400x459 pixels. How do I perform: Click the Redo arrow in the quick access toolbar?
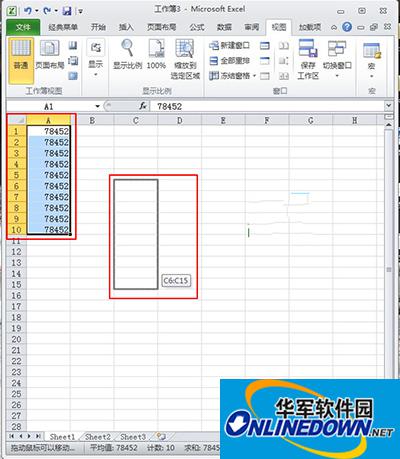47,11
